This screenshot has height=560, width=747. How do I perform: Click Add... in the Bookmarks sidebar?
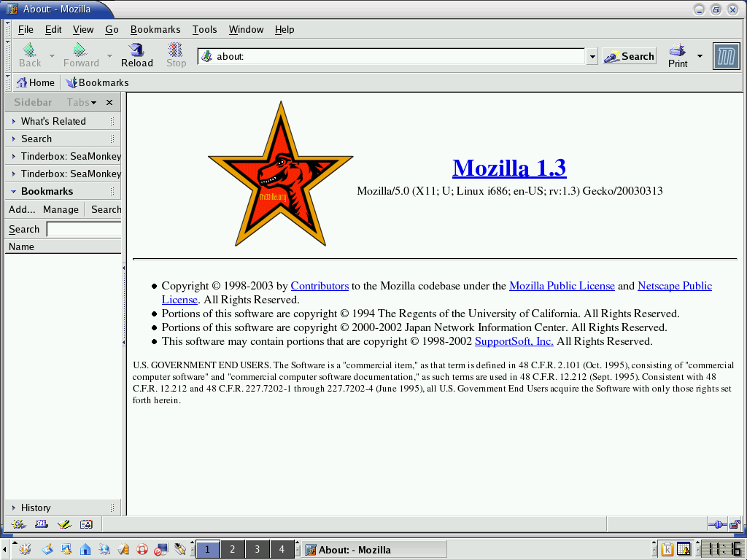coord(22,209)
